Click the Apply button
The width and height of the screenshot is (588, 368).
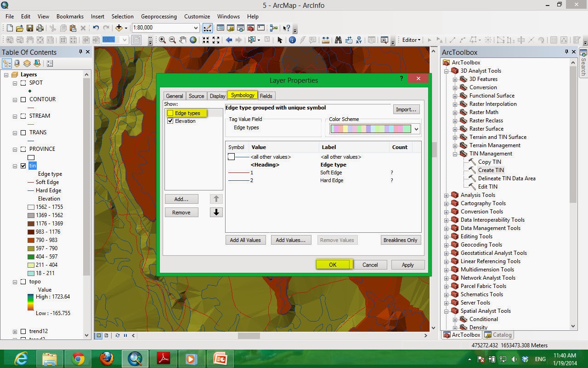(x=407, y=265)
